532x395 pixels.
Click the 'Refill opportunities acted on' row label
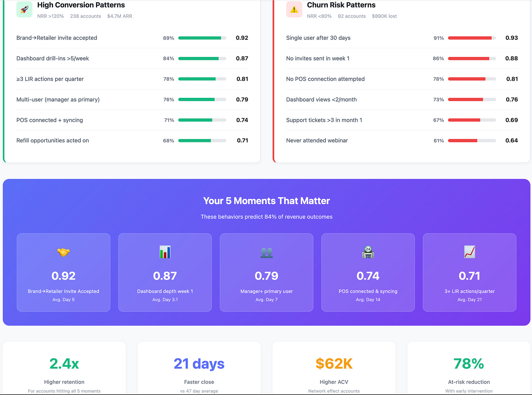click(53, 141)
